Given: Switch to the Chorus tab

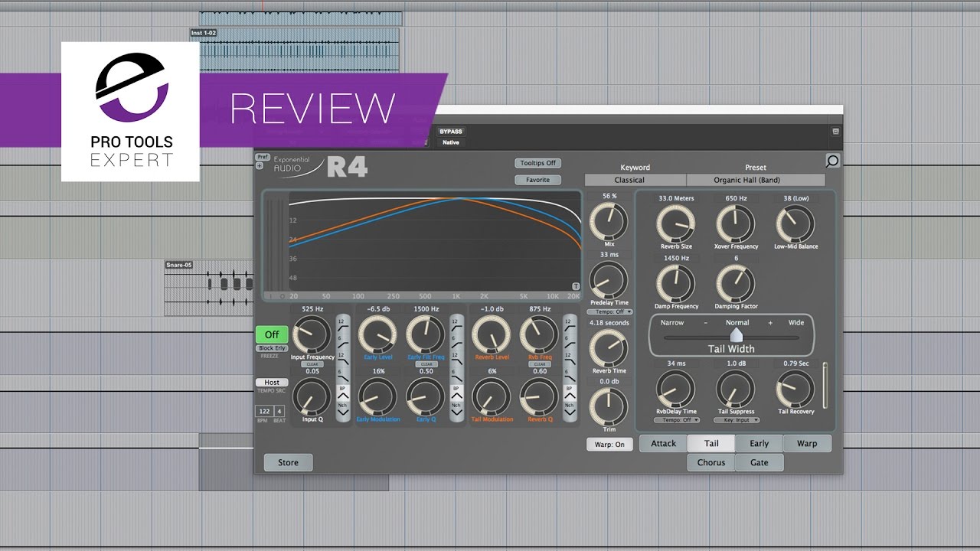Looking at the screenshot, I should coord(711,462).
